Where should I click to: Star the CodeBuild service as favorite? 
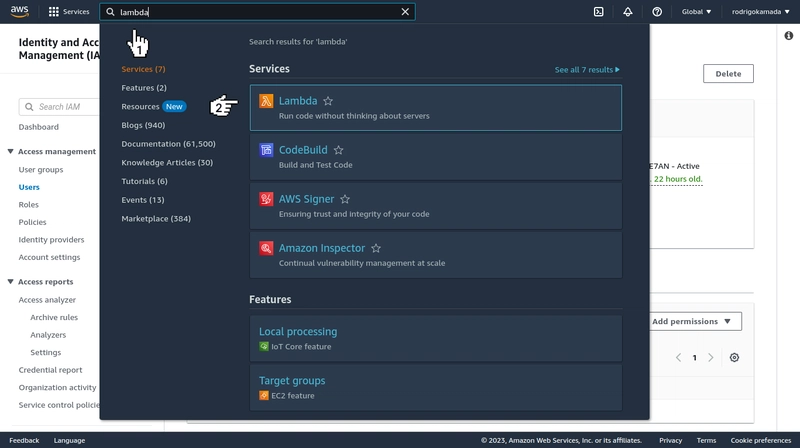point(338,150)
